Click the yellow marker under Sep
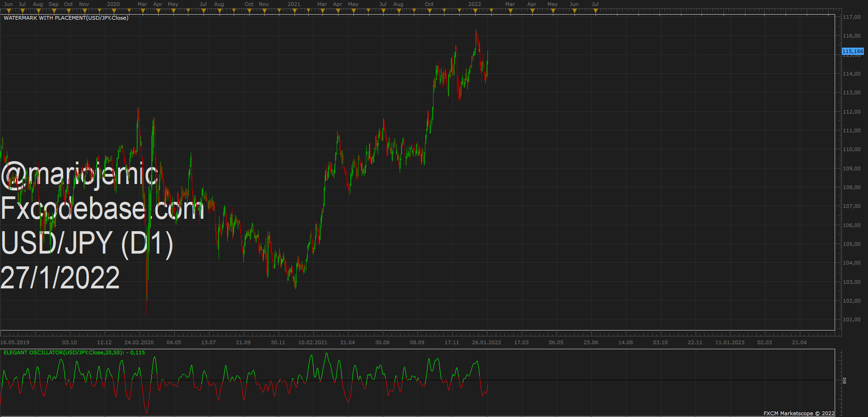 (54, 11)
